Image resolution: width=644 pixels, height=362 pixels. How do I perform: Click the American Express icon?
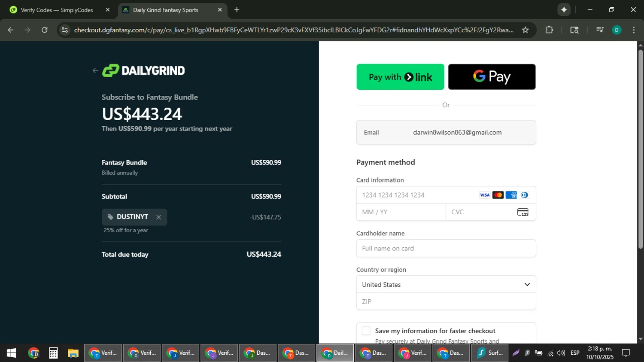coord(511,195)
